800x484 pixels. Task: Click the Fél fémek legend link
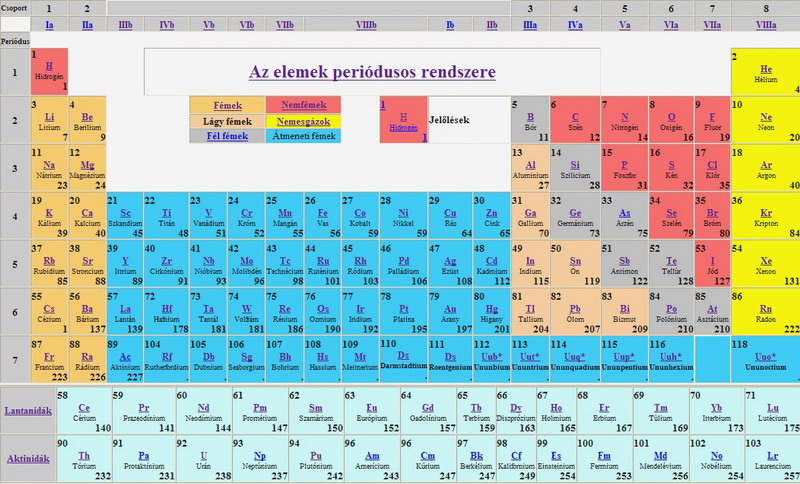[x=228, y=136]
